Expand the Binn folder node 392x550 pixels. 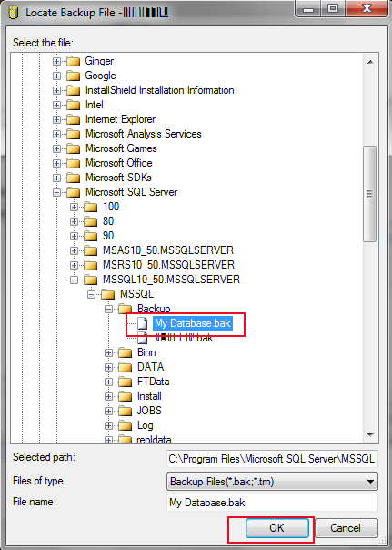pyautogui.click(x=108, y=353)
